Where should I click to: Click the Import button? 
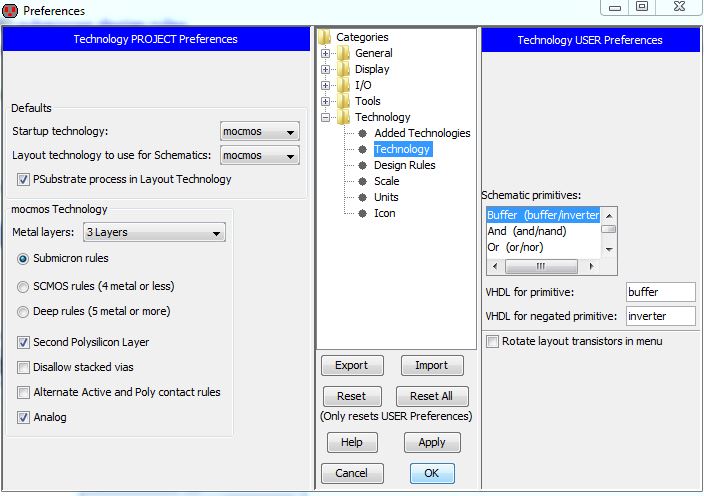point(432,365)
